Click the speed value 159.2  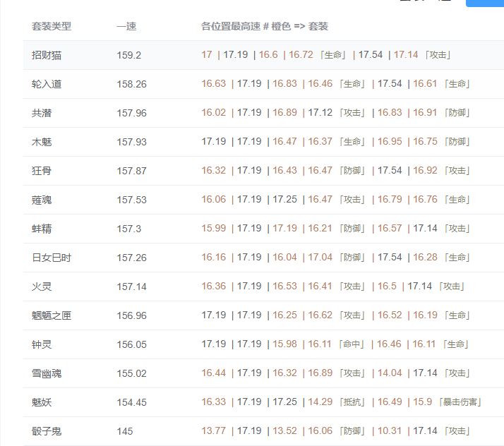tap(128, 55)
